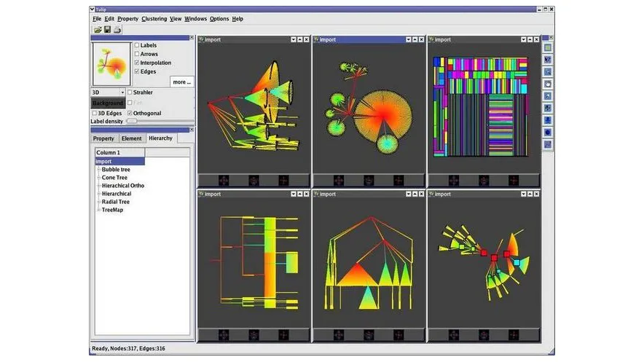This screenshot has height=362, width=644.
Task: Click right navigation control under the bubble tree view
Action: coord(398,180)
